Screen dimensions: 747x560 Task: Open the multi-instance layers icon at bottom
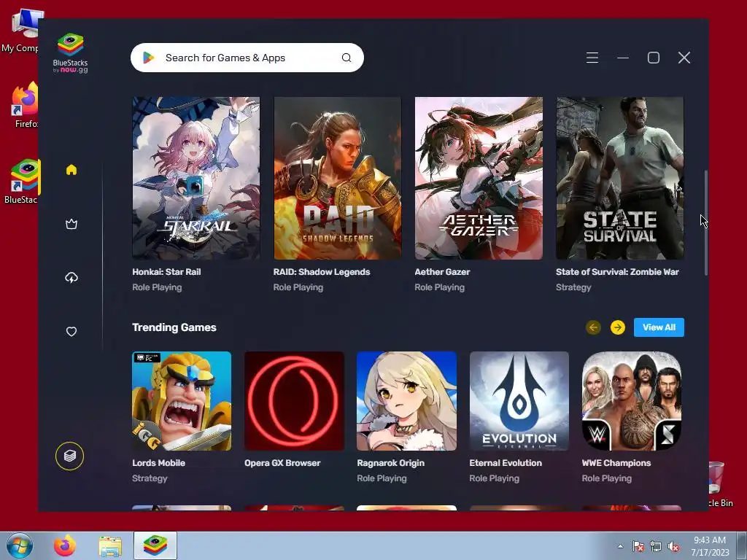pos(69,456)
